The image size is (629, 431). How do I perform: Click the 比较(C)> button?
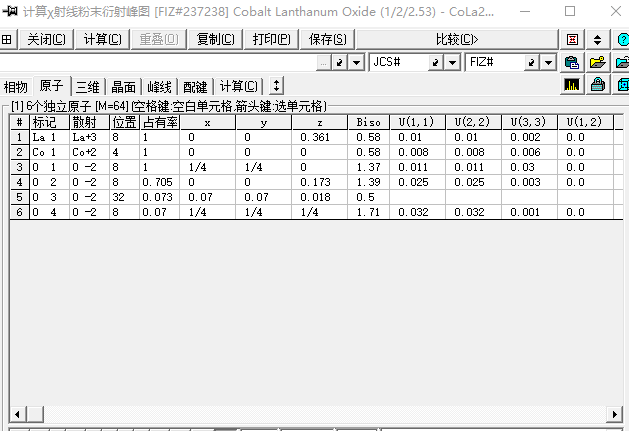click(457, 39)
